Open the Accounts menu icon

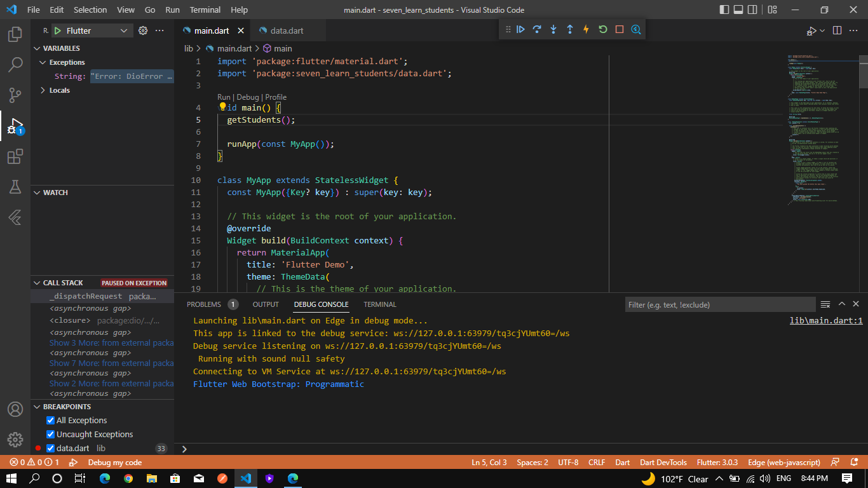pos(15,409)
